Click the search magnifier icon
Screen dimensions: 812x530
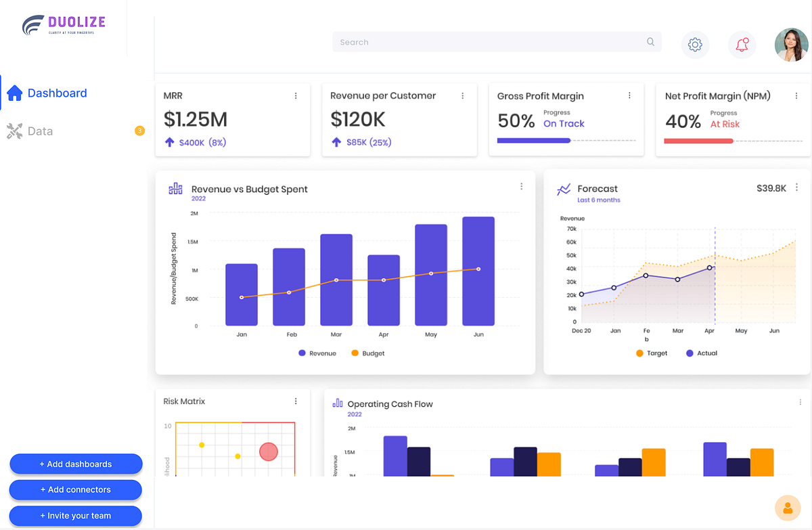pyautogui.click(x=650, y=42)
